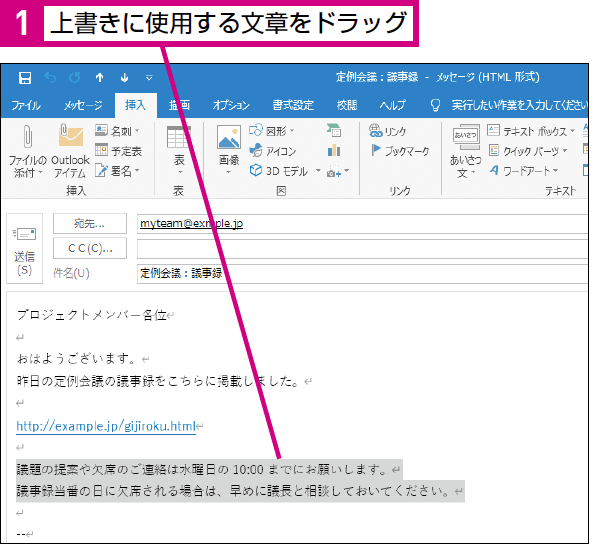Switch to the 校閲 tab

click(x=347, y=105)
